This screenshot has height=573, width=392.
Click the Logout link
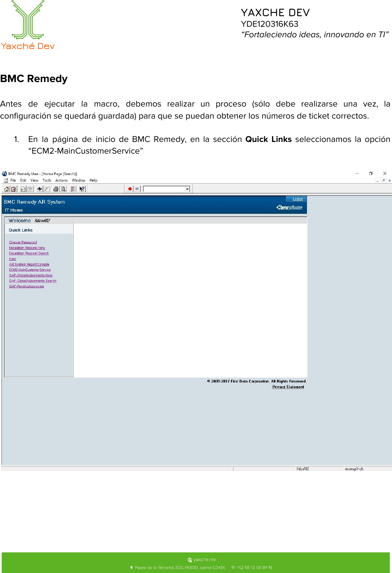coord(298,199)
